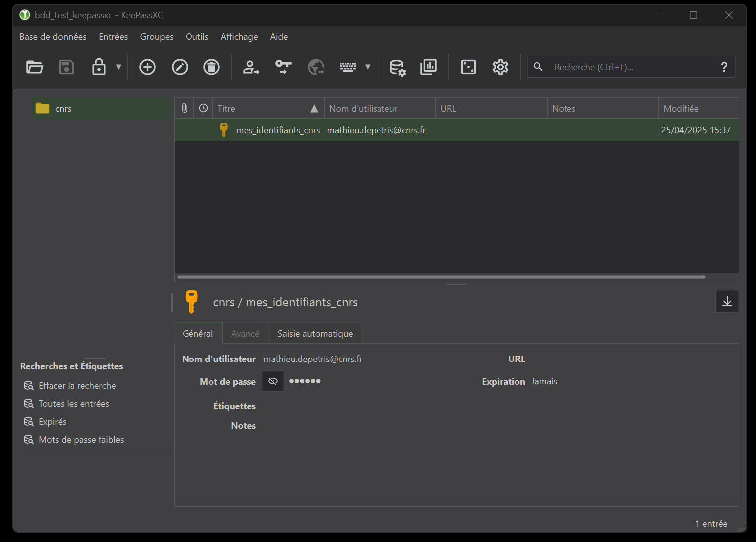
Task: Edit selected entry with the pencil icon
Action: [x=180, y=67]
